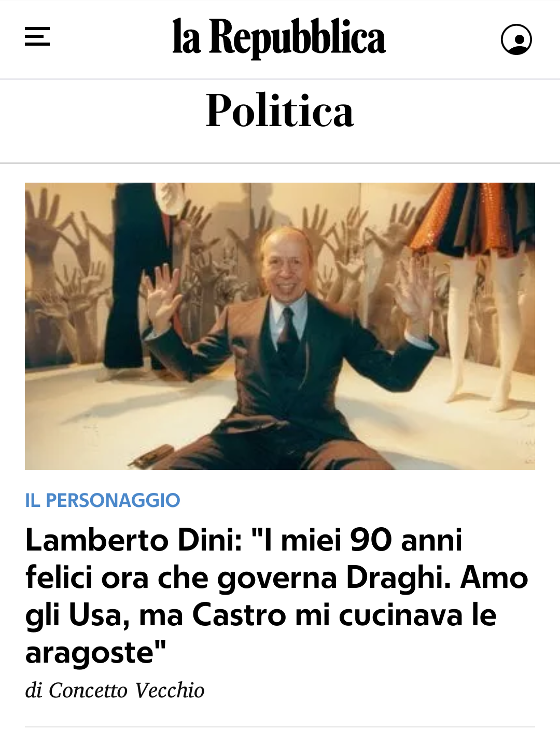Open the user account profile icon

point(516,39)
